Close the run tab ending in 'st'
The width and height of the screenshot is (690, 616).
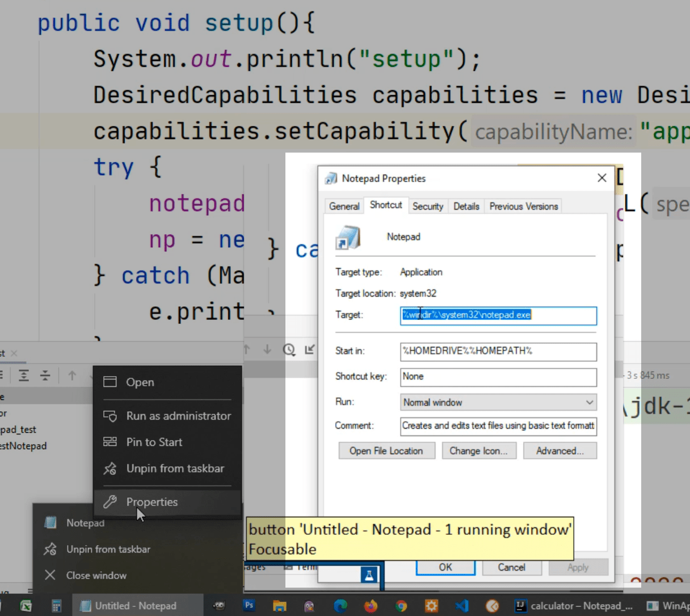click(x=14, y=353)
